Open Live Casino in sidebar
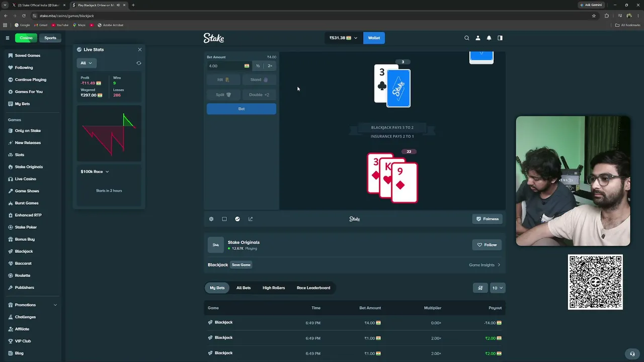Screen dimensions: 644x362 click(25, 179)
